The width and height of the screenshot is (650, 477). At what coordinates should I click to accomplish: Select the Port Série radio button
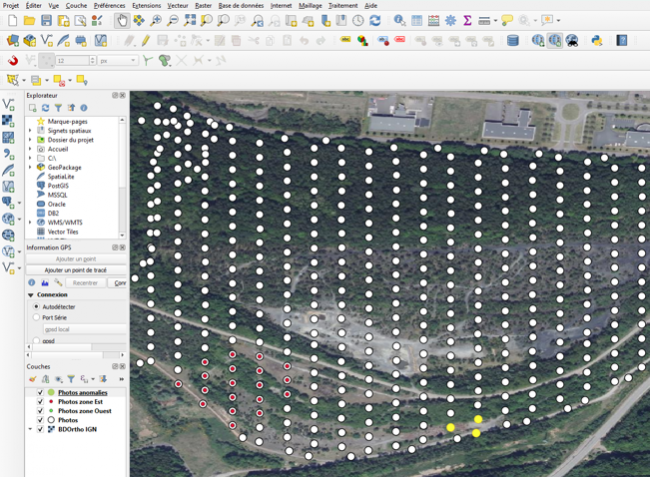point(36,317)
